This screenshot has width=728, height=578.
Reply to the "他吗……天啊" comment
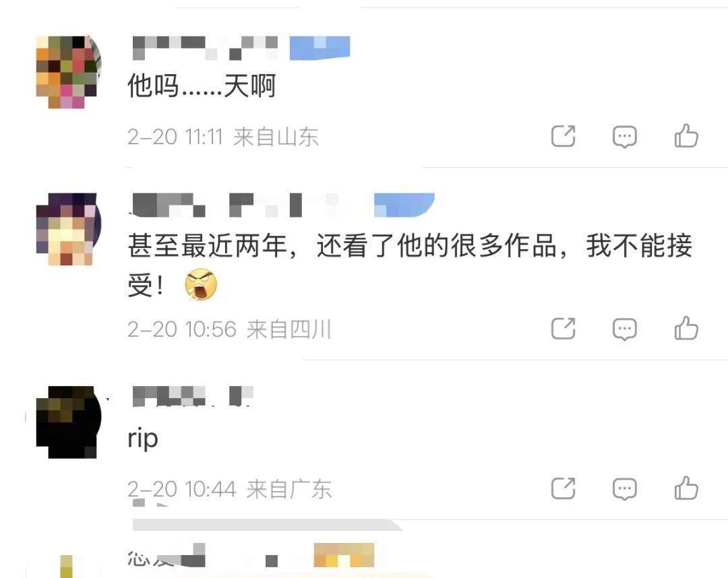click(624, 137)
